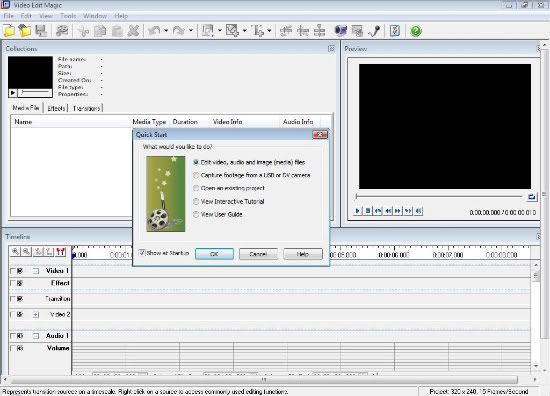Viewport: 550px width, 396px height.
Task: Click the New Project folder icon
Action: coord(9,31)
